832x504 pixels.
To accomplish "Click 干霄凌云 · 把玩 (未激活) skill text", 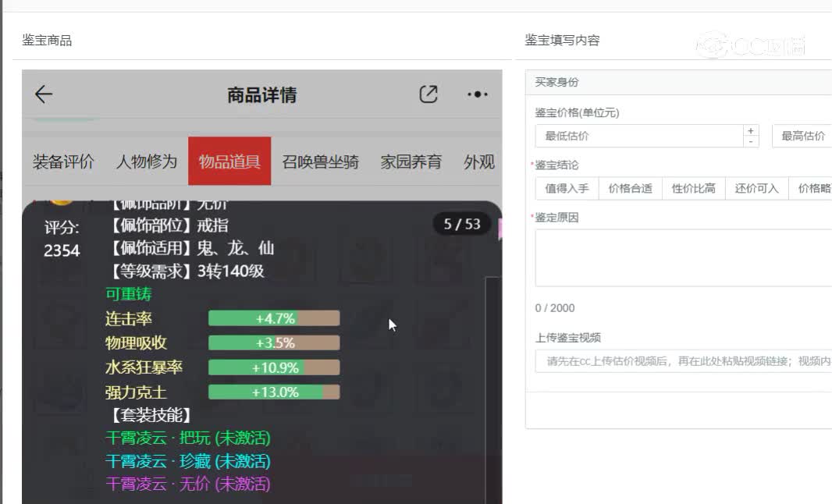I will click(188, 438).
